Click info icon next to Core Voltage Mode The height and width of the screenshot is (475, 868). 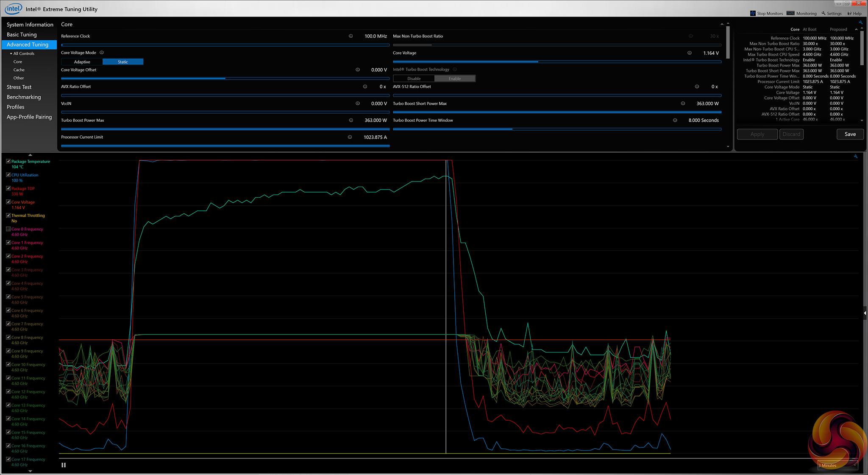[x=102, y=53]
